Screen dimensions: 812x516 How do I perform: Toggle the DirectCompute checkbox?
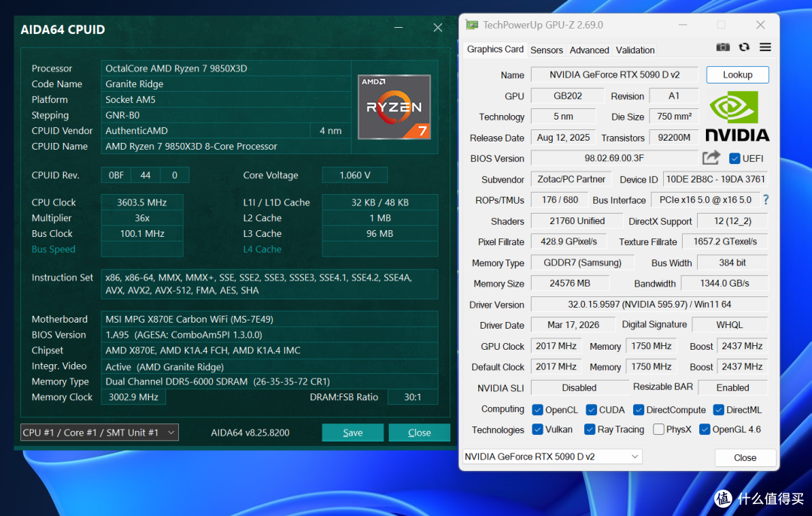(638, 410)
